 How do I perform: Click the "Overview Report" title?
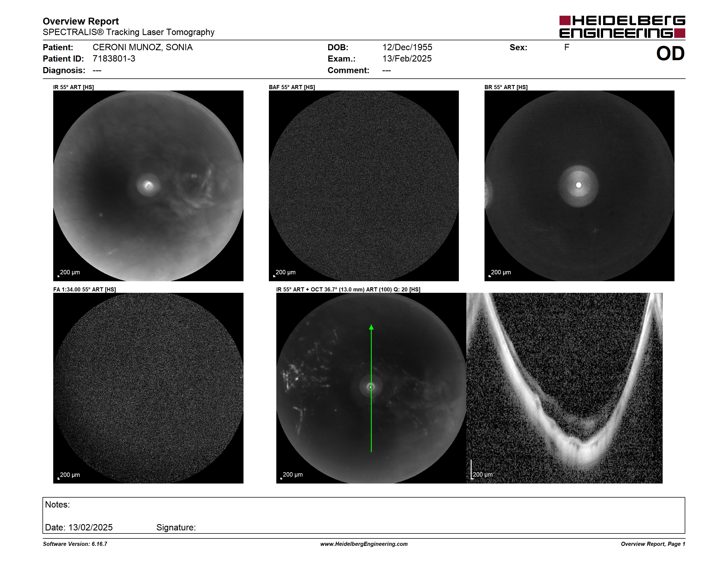81,21
